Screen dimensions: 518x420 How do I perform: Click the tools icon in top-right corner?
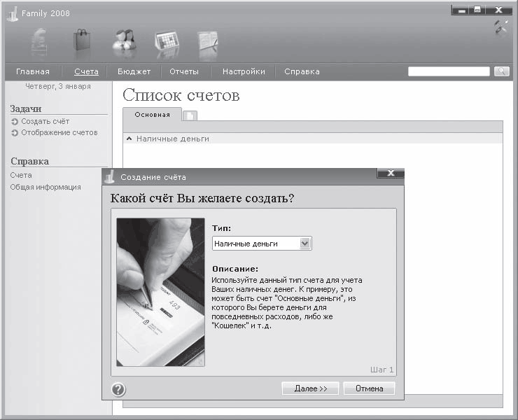point(501,27)
